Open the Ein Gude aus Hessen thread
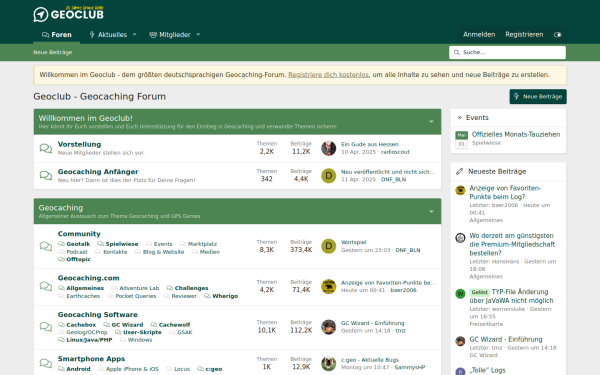 pos(370,144)
